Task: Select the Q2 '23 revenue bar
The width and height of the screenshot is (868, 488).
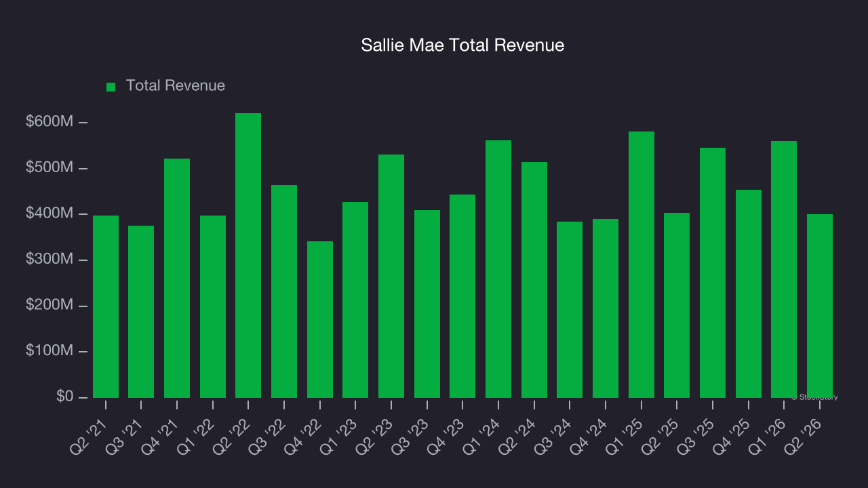Action: pos(391,276)
